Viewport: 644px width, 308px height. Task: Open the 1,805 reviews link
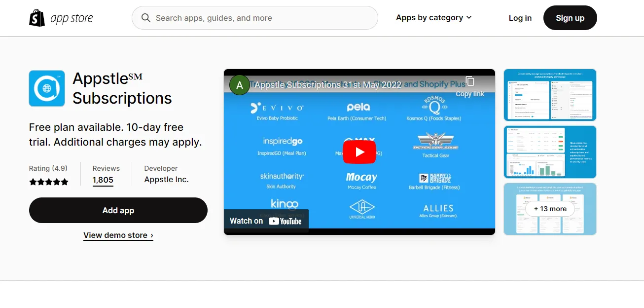103,180
